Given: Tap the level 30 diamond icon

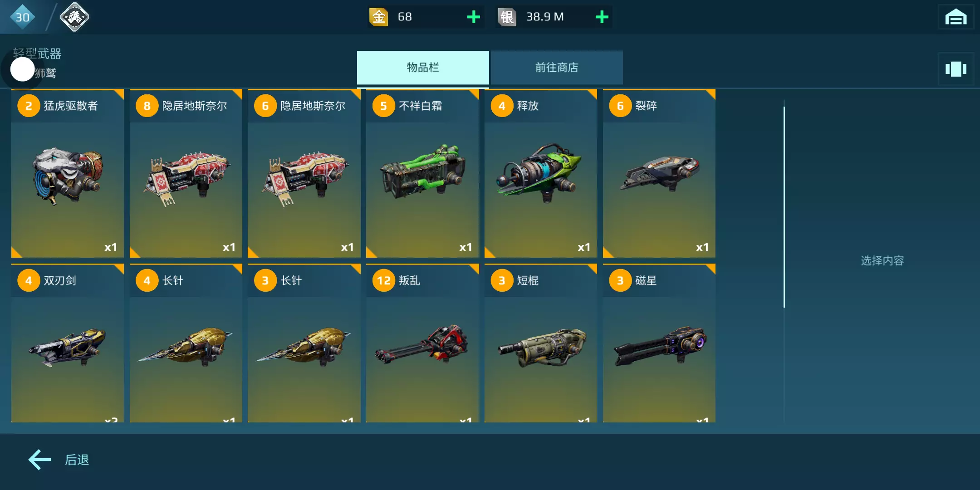Looking at the screenshot, I should (22, 17).
